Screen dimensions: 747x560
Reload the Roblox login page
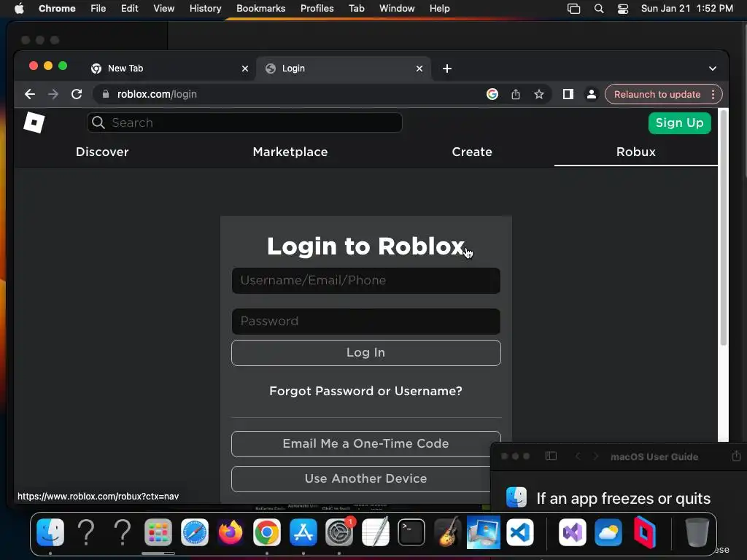(77, 94)
